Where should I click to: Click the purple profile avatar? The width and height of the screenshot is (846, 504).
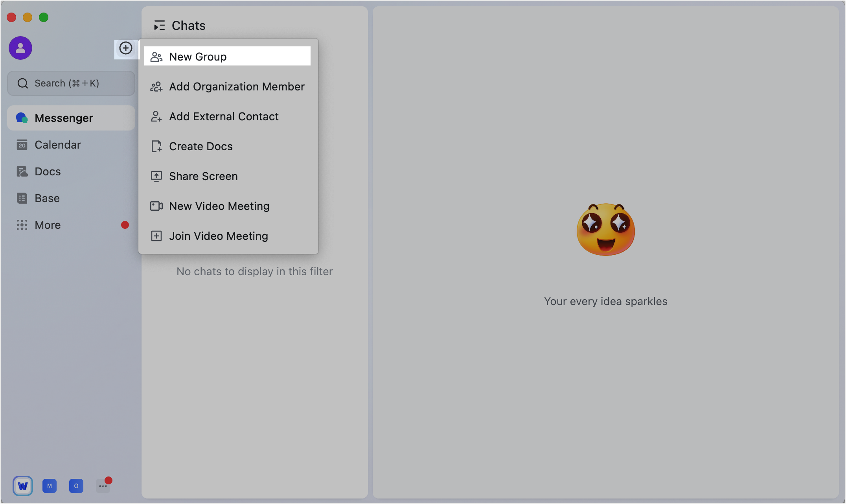pyautogui.click(x=20, y=48)
